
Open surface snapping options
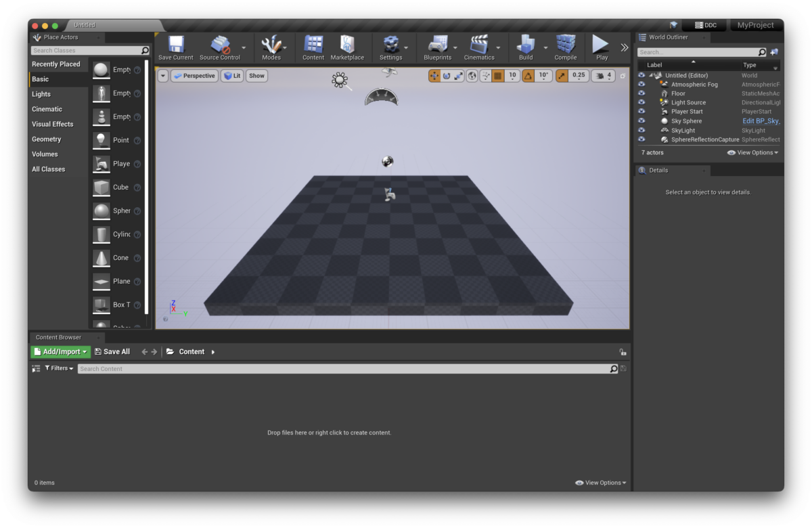pos(486,76)
